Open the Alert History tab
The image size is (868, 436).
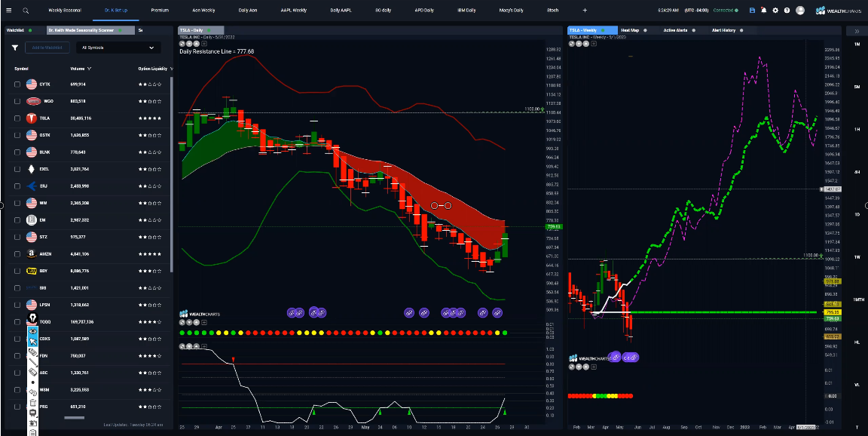pyautogui.click(x=723, y=30)
